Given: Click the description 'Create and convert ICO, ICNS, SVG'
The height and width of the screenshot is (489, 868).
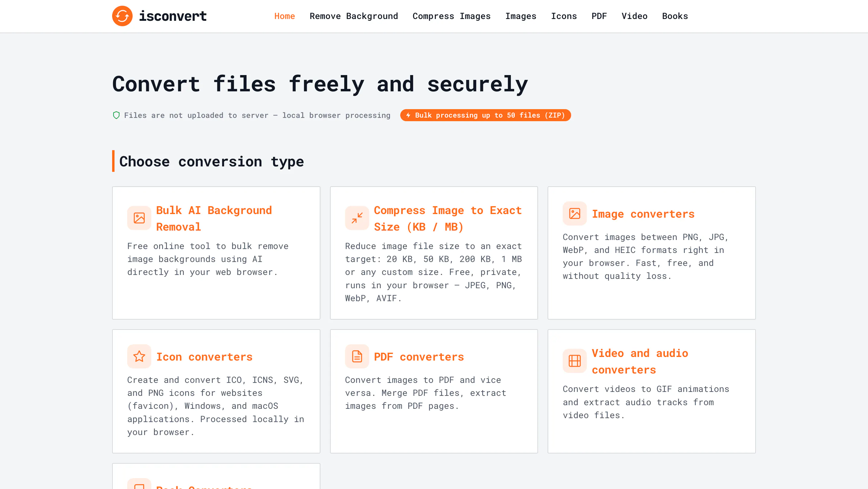Looking at the screenshot, I should click(216, 406).
